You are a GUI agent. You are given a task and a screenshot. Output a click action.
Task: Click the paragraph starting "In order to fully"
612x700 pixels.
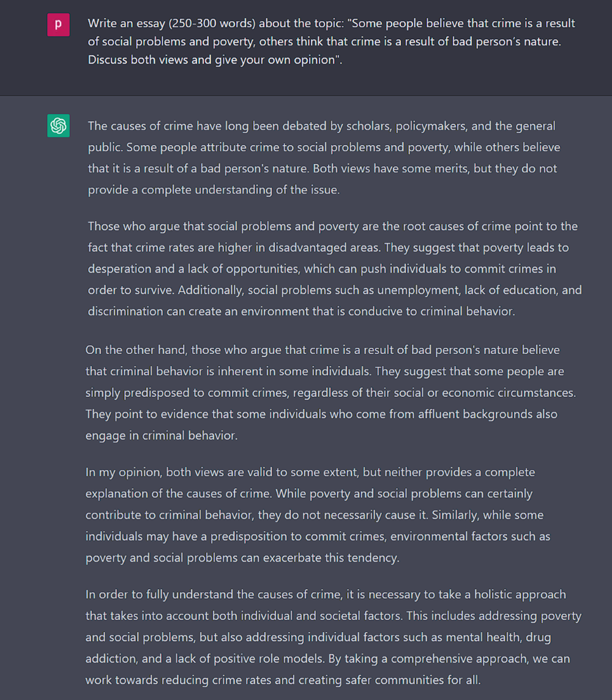click(333, 637)
